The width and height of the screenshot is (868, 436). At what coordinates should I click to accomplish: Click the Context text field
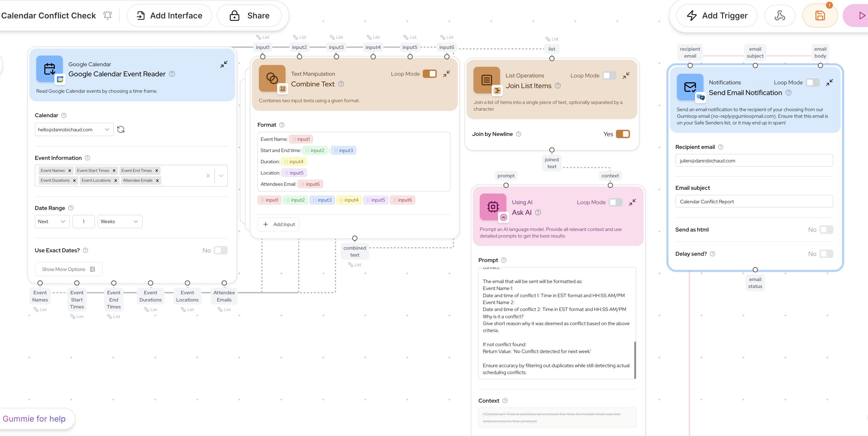tap(557, 418)
